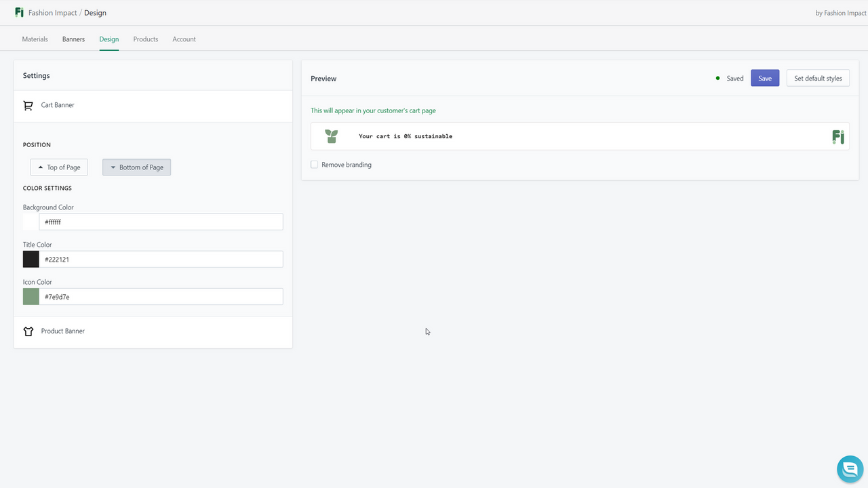The height and width of the screenshot is (488, 868).
Task: Open the chat support bubble
Action: click(850, 468)
